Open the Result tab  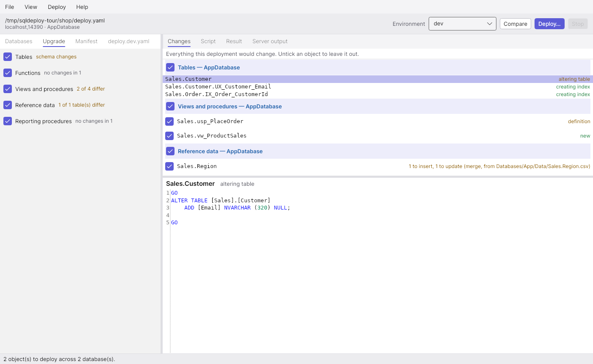click(234, 41)
